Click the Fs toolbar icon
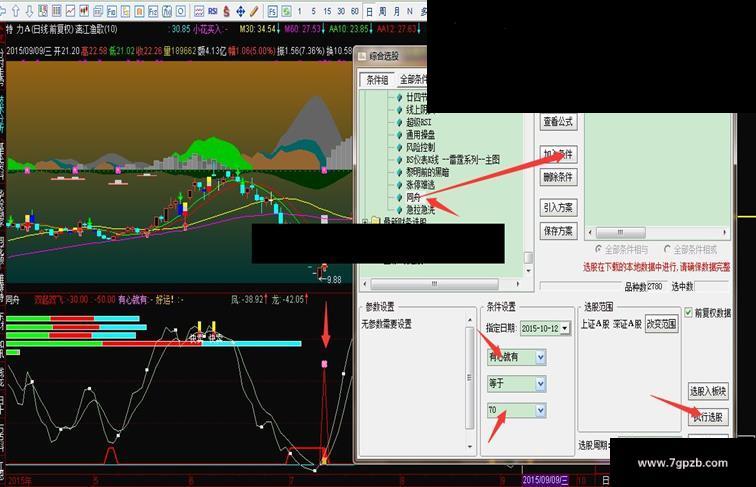 click(x=272, y=11)
